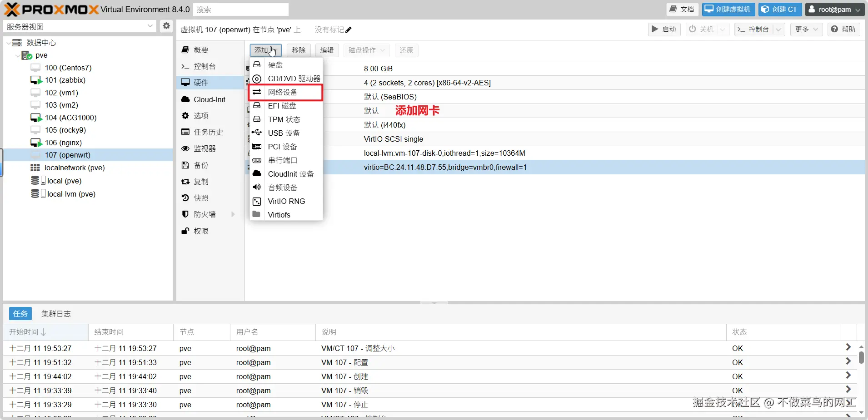Click the task log vertical scrollbar
868x420 pixels.
click(x=861, y=357)
